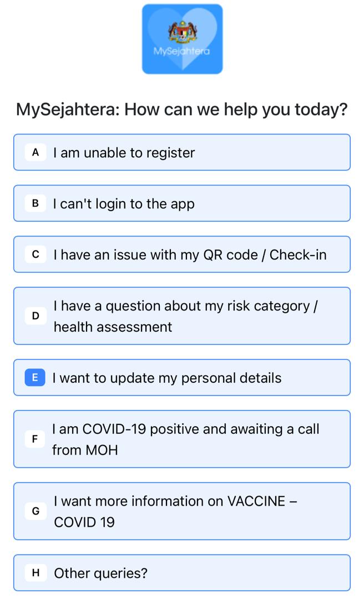Click the letter C key badge

36,254
